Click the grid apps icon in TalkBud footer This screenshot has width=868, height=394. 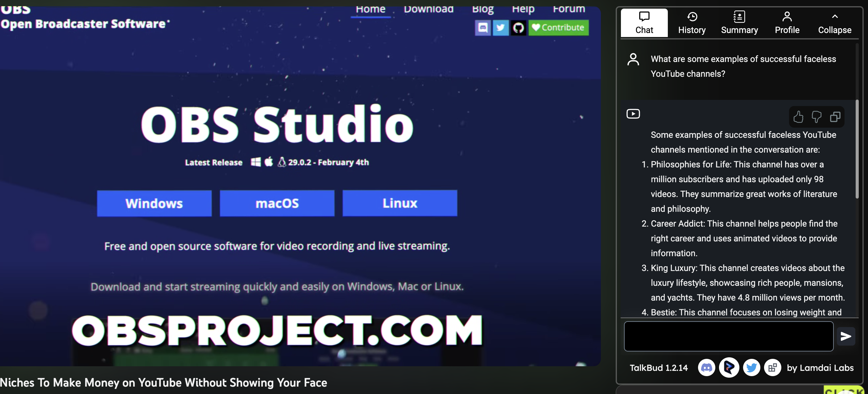(x=772, y=367)
